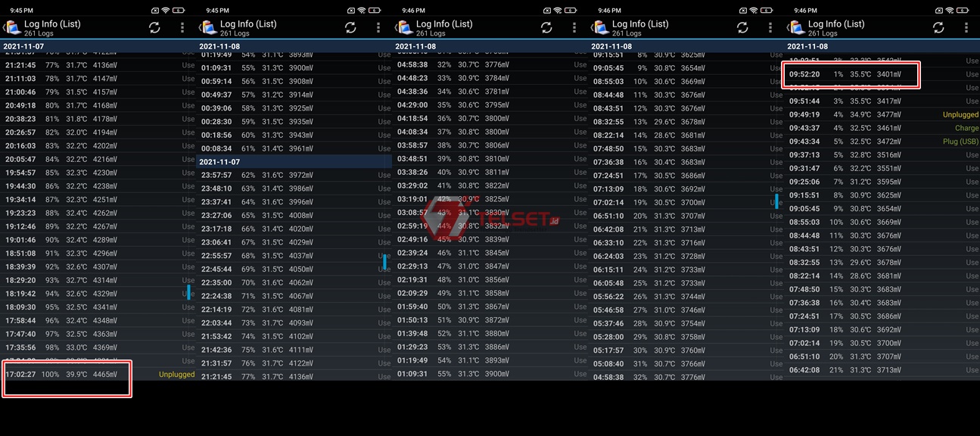Tap the 09:43:34 Plug (USB) log row
Image resolution: width=980 pixels, height=436 pixels.
coord(882,142)
